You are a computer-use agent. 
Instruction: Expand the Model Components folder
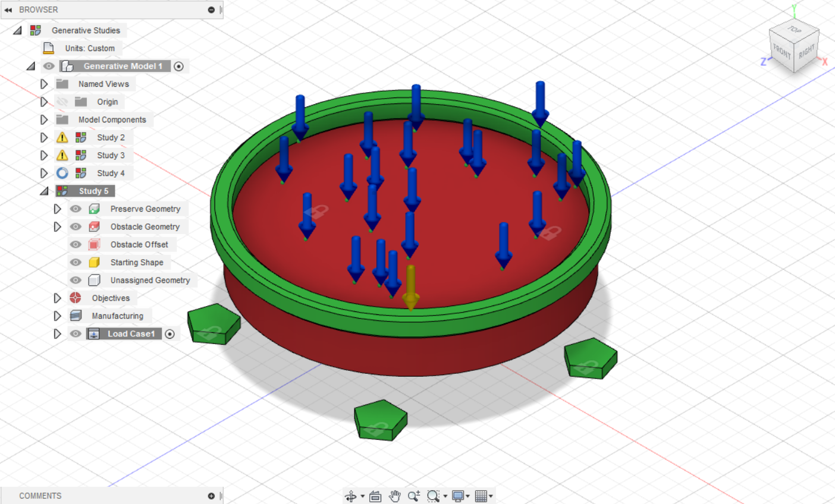pyautogui.click(x=44, y=119)
